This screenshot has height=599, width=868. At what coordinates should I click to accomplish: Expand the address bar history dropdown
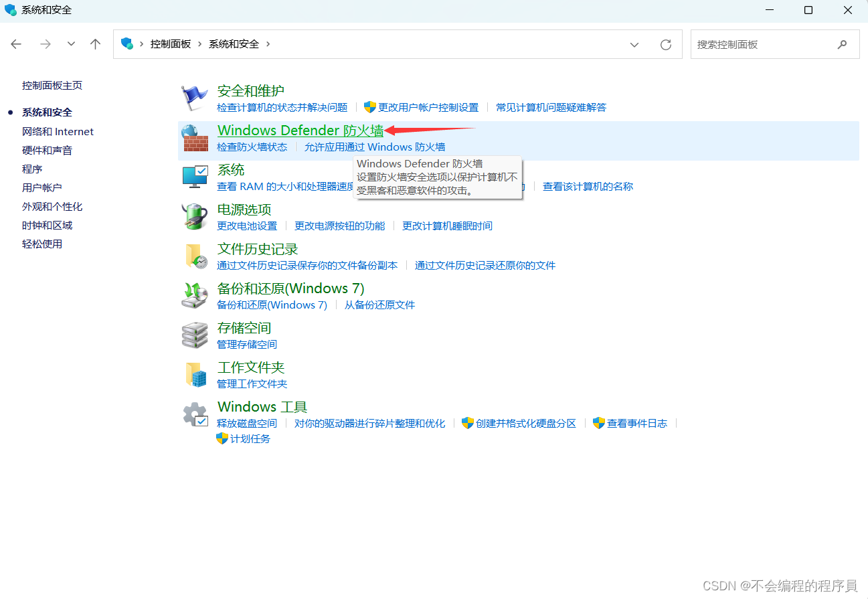(634, 44)
